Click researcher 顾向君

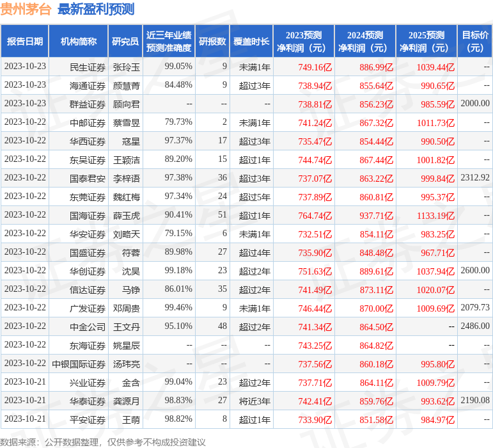[x=127, y=104]
